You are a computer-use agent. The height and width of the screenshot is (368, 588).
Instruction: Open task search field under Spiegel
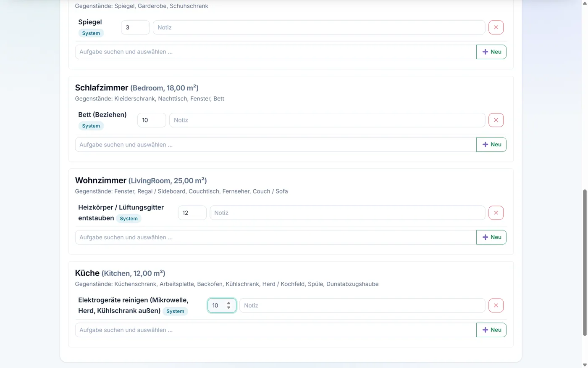[x=276, y=52]
